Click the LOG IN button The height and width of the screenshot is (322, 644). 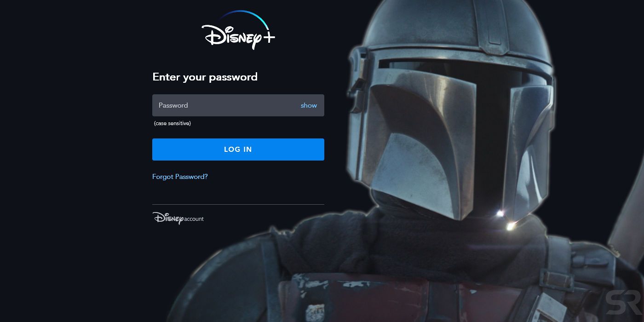click(238, 149)
